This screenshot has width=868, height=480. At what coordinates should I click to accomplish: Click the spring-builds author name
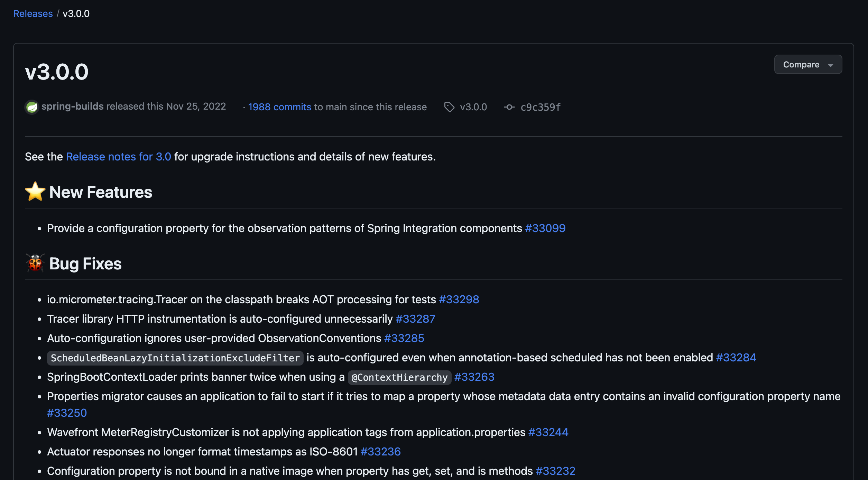coord(72,107)
